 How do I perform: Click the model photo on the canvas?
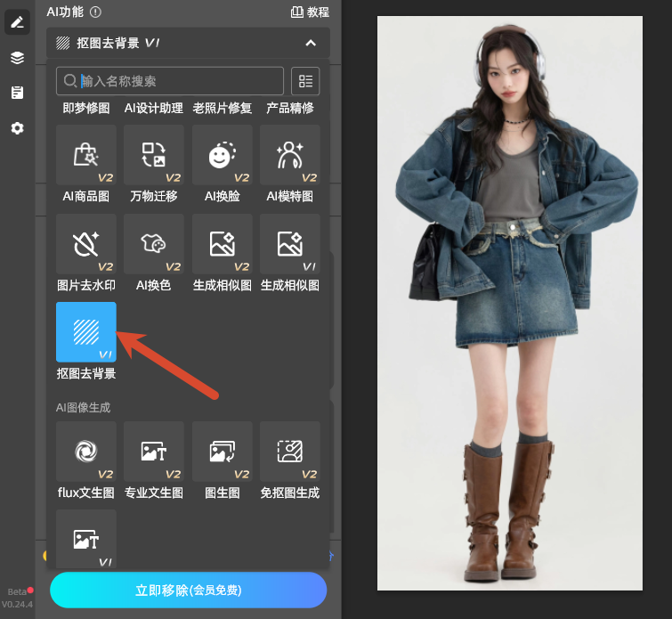[x=510, y=304]
